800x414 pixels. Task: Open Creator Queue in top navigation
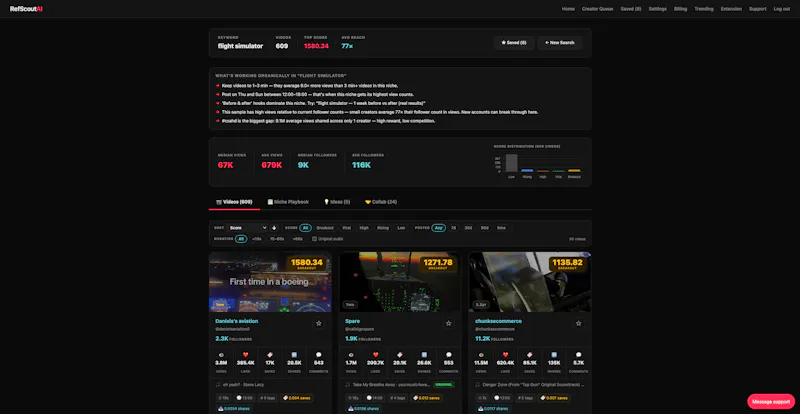(597, 9)
